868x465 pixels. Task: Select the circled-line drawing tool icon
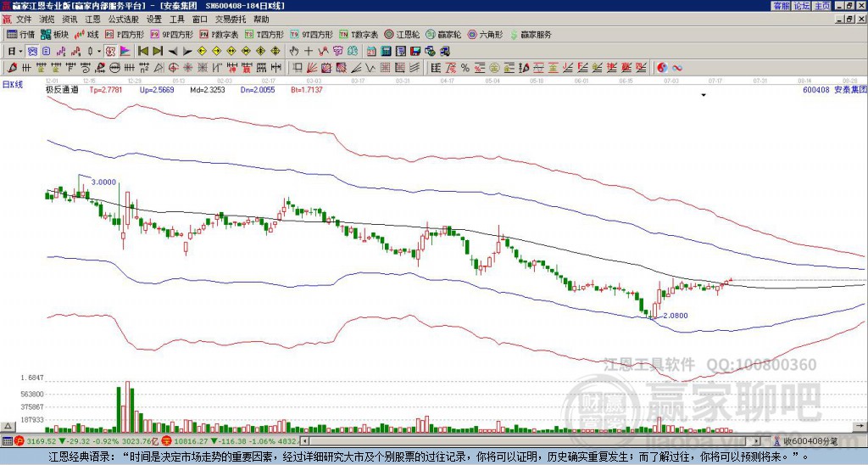click(114, 68)
